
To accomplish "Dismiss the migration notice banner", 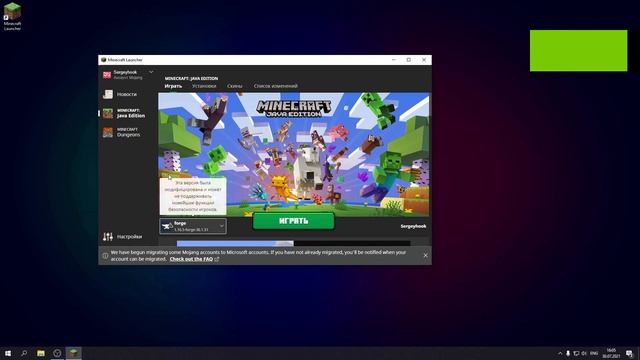I will [x=425, y=256].
